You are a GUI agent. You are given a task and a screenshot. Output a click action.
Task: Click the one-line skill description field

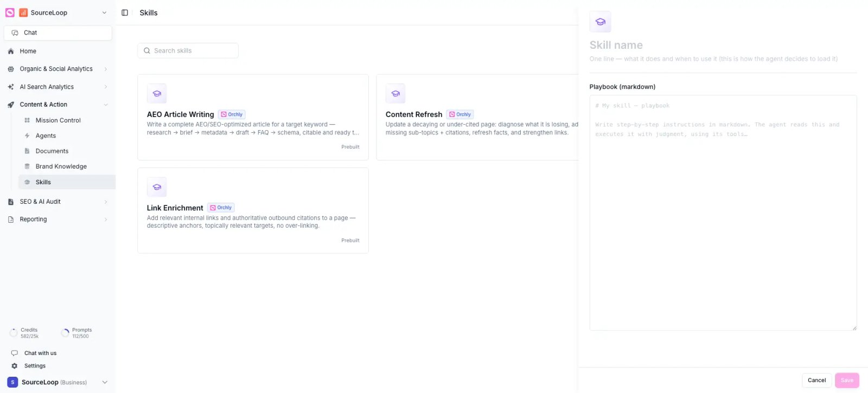point(723,59)
